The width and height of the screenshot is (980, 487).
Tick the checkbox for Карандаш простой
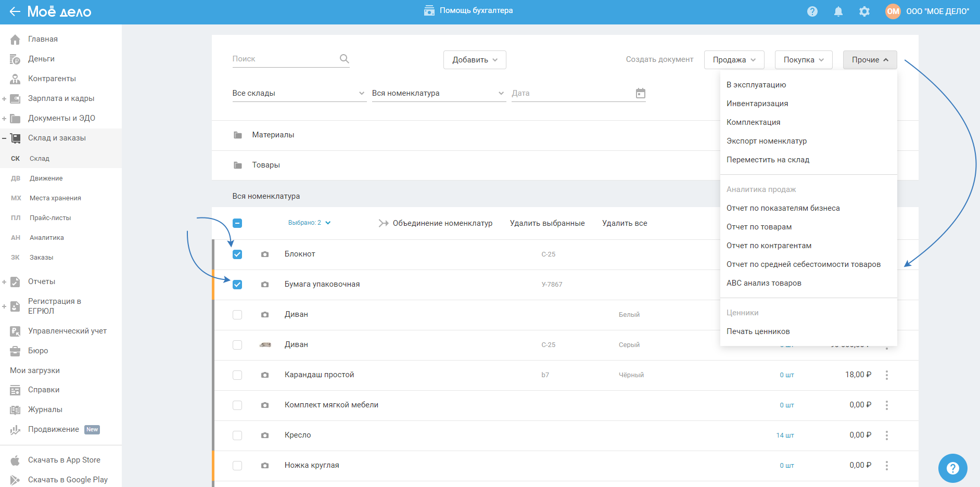237,375
